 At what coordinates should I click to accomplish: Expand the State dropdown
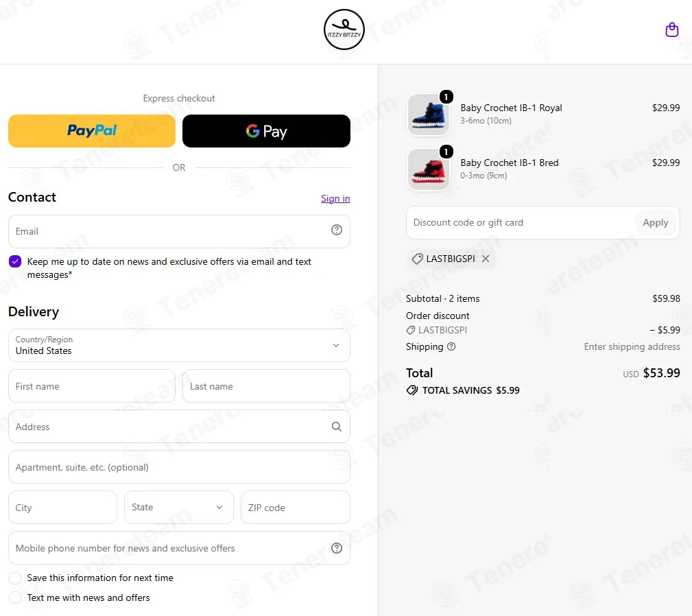tap(179, 508)
